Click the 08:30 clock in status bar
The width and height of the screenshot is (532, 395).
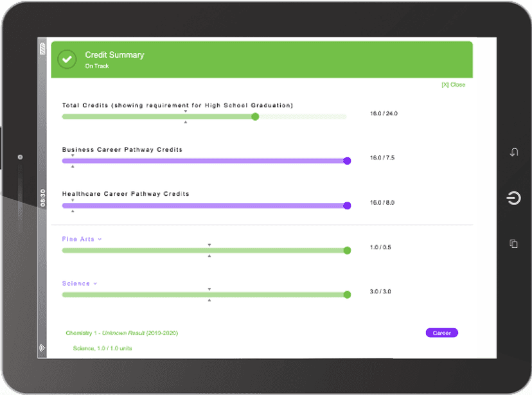pyautogui.click(x=43, y=197)
